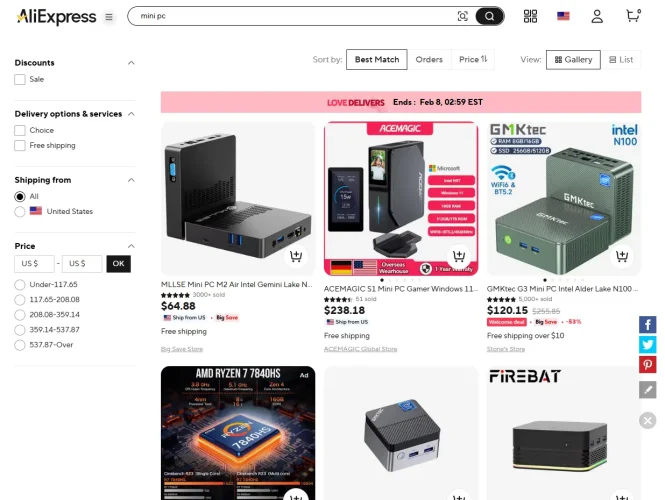
Task: Collapse the Discounts filter section
Action: pyautogui.click(x=131, y=63)
